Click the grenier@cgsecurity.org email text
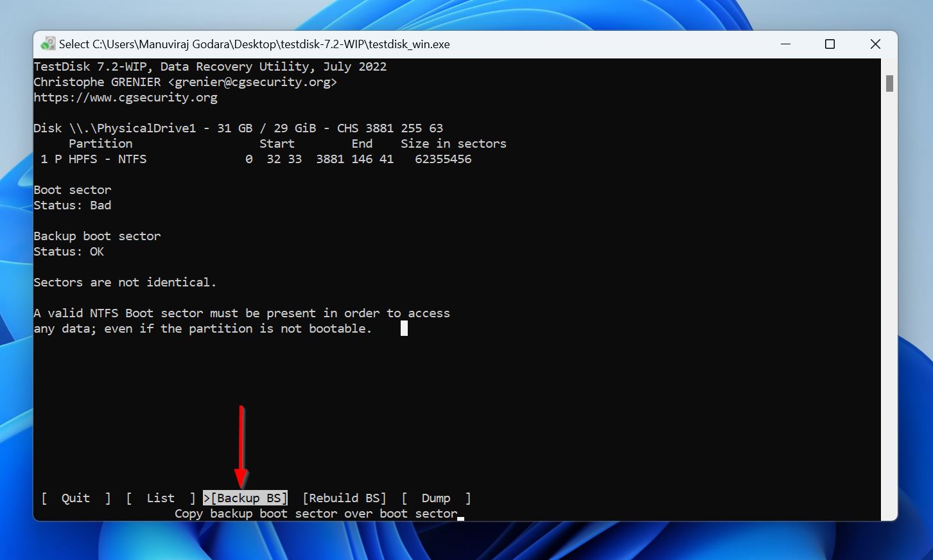This screenshot has width=933, height=560. pos(252,82)
